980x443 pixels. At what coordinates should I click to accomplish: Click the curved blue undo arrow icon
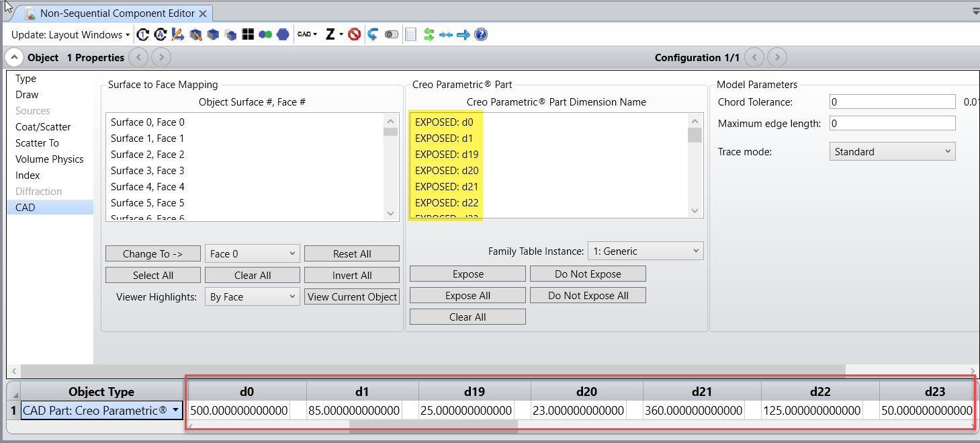[x=373, y=34]
